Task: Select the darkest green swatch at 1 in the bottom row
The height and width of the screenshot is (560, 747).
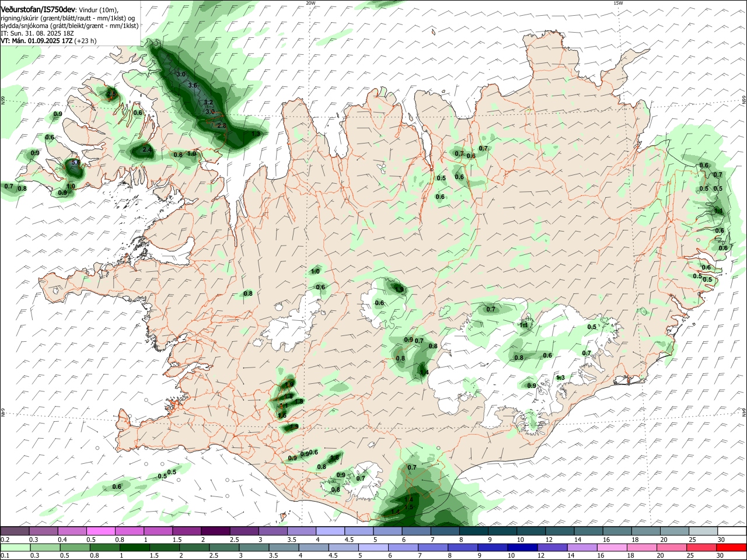Action: click(x=134, y=548)
